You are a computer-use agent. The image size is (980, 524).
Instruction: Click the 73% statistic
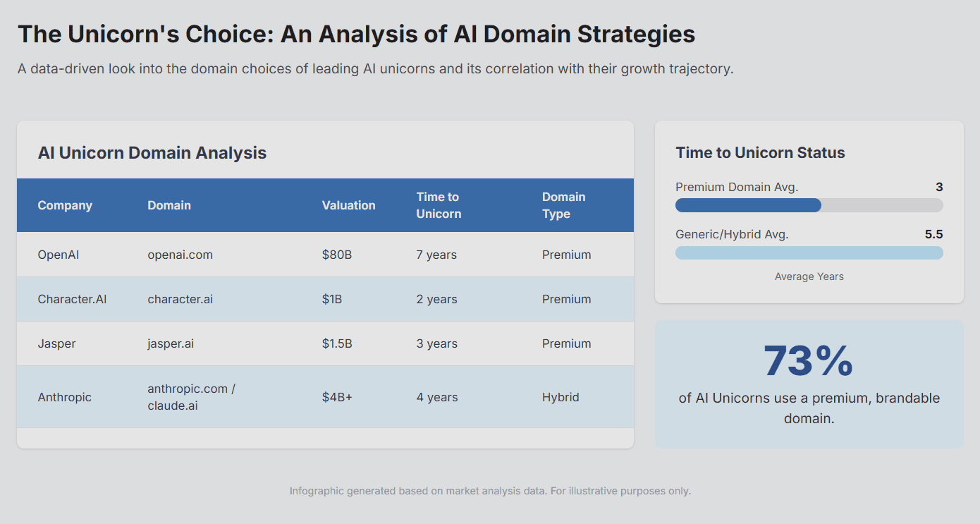(809, 361)
